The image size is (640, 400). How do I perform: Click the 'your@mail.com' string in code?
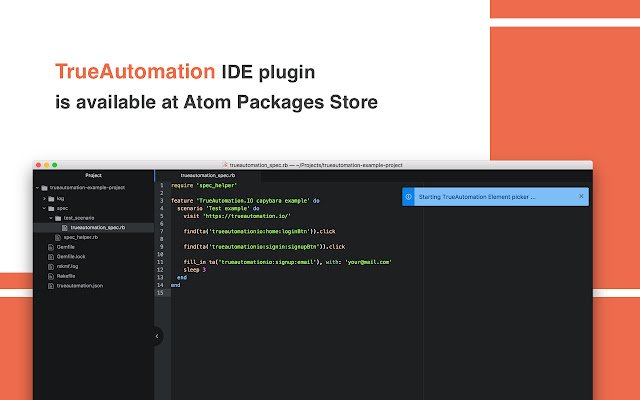[368, 262]
